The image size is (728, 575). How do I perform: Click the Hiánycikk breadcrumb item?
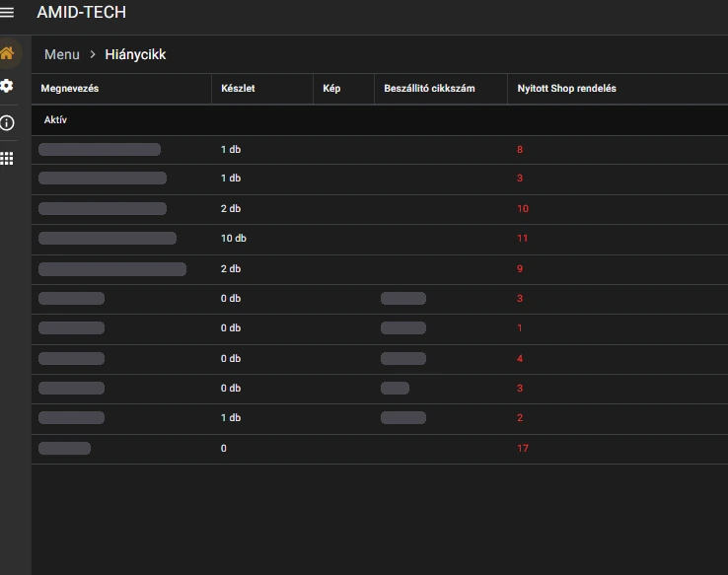click(135, 55)
